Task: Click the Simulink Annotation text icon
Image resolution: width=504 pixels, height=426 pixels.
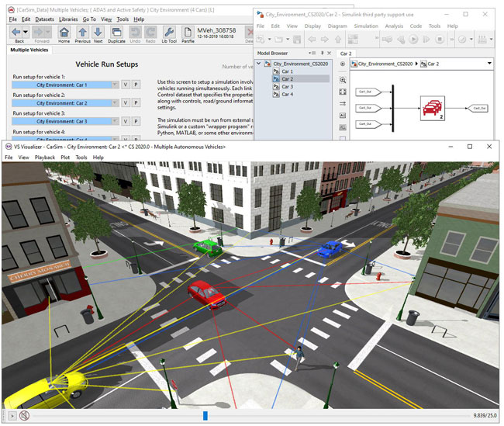Action: (x=343, y=116)
